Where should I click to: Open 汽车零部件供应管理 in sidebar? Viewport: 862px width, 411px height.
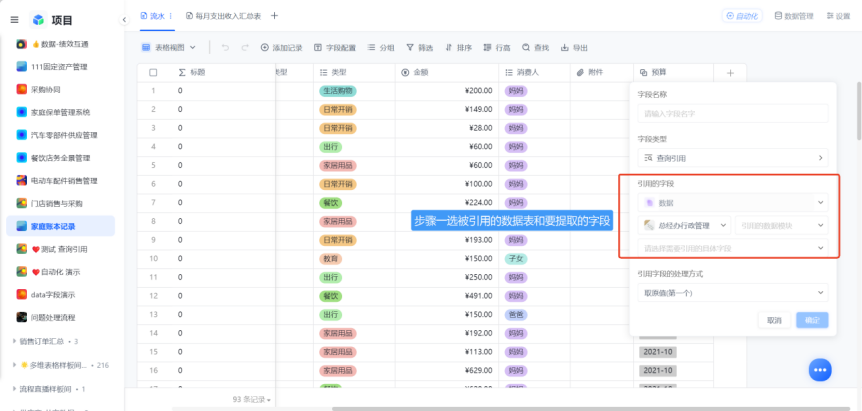[60, 135]
